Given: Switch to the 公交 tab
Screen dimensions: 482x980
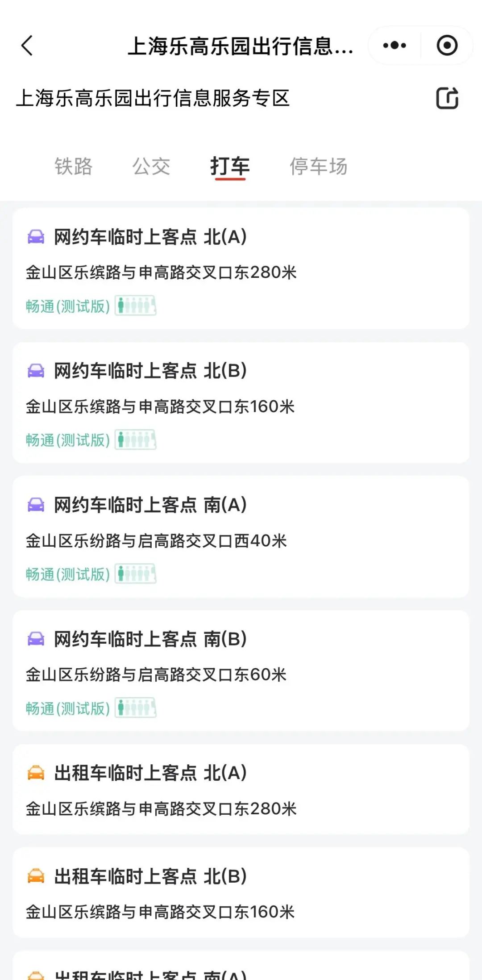Looking at the screenshot, I should (x=151, y=167).
